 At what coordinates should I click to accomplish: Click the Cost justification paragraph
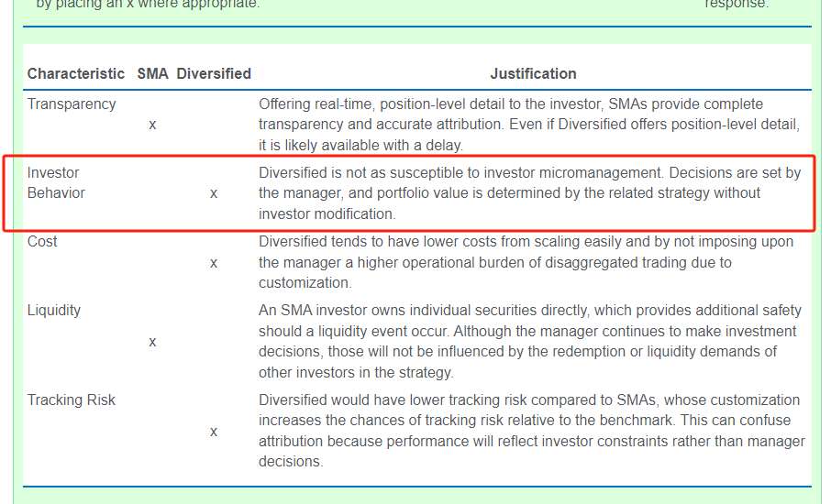(526, 263)
